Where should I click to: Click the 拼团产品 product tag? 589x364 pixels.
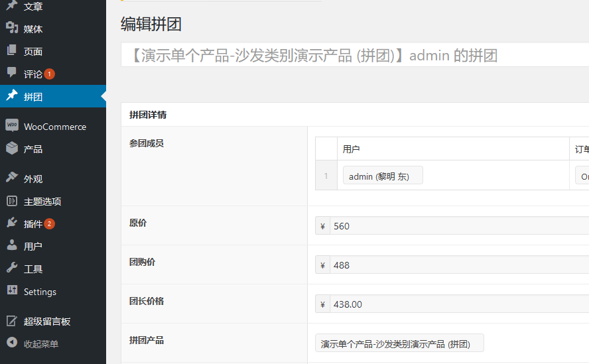pos(399,343)
